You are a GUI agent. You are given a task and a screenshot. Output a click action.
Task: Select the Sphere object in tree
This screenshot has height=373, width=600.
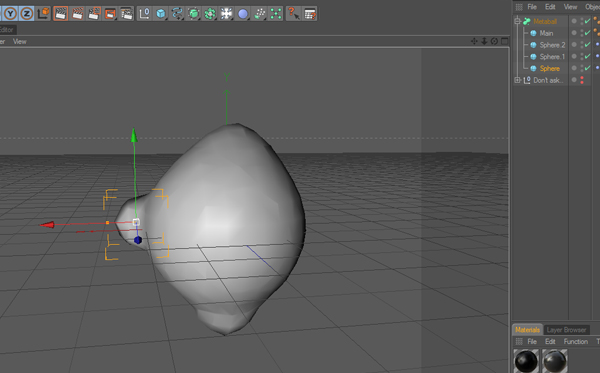tap(549, 68)
